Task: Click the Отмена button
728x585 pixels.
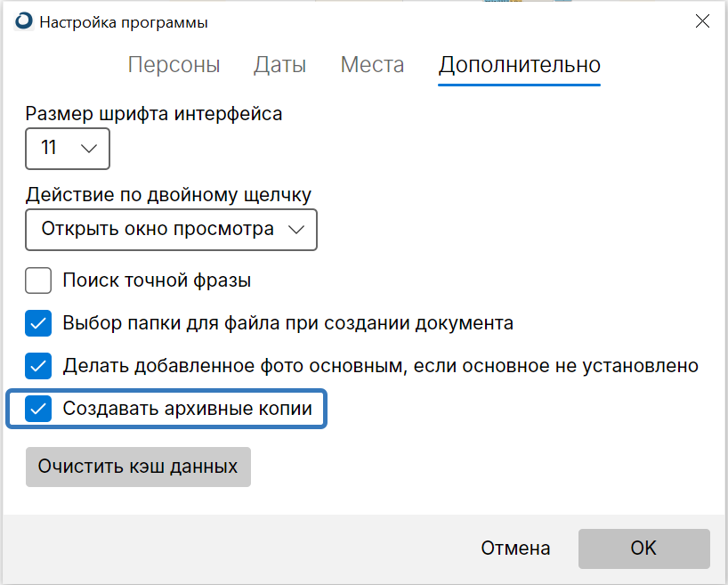Action: pos(515,548)
